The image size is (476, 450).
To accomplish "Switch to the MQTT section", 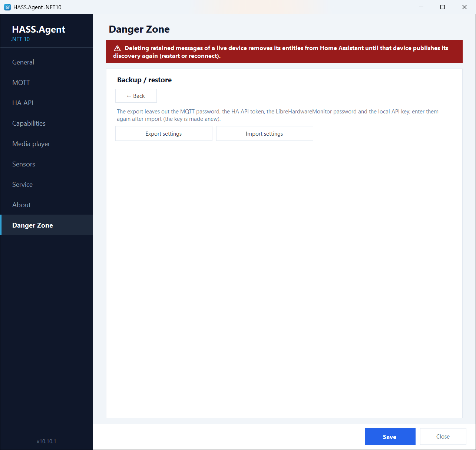I will (47, 83).
